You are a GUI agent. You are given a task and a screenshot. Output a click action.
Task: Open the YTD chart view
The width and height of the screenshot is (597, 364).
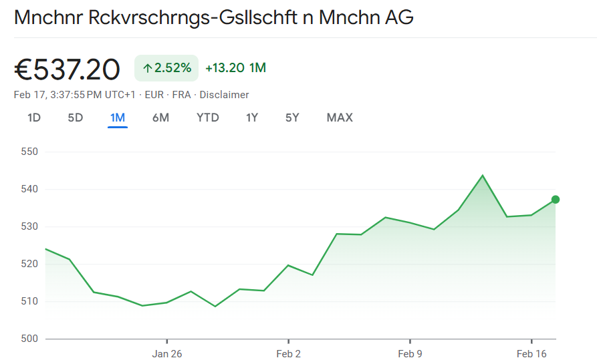click(207, 118)
